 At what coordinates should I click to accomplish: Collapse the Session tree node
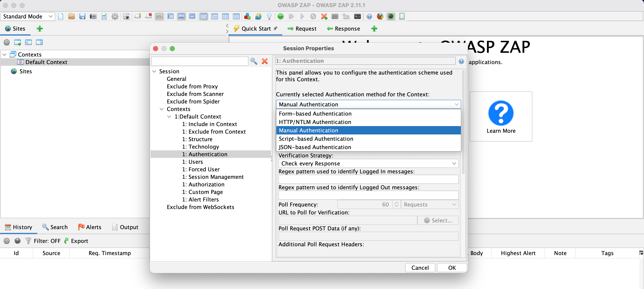pyautogui.click(x=154, y=72)
